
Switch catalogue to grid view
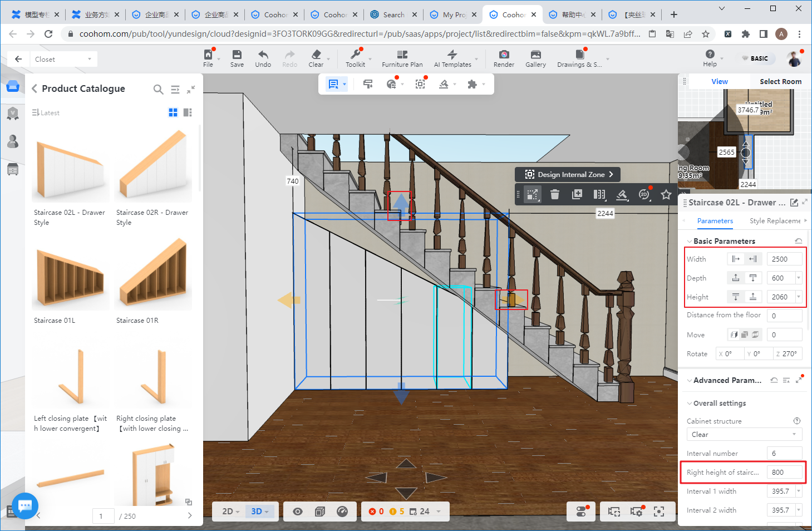(x=173, y=112)
